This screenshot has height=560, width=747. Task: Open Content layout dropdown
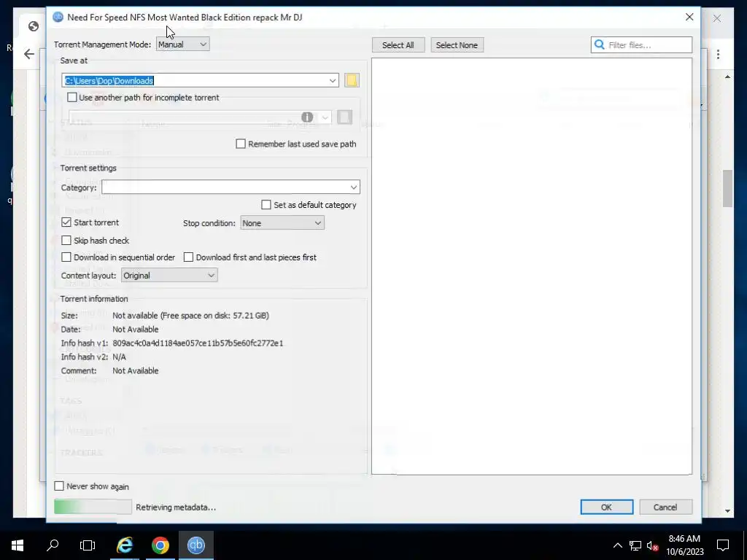pyautogui.click(x=169, y=275)
